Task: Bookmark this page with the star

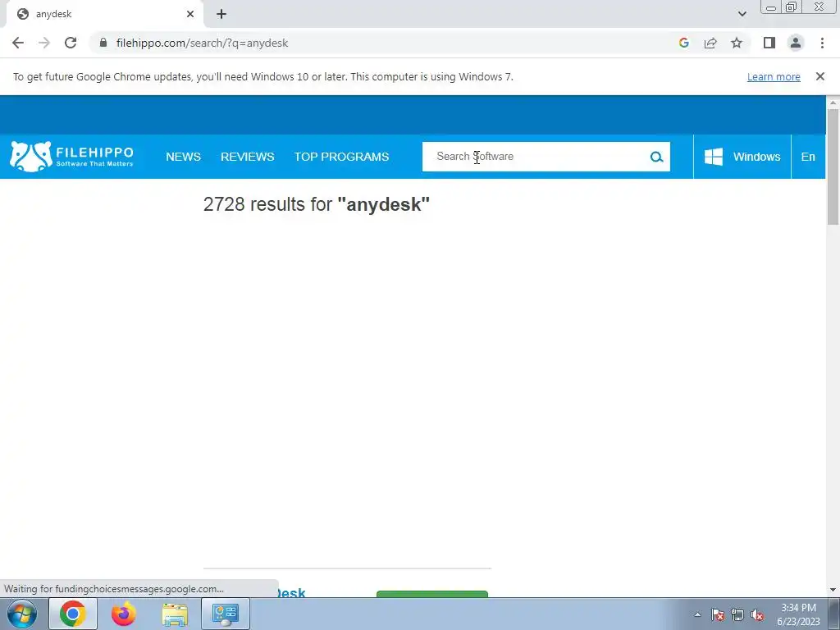Action: coord(737,43)
